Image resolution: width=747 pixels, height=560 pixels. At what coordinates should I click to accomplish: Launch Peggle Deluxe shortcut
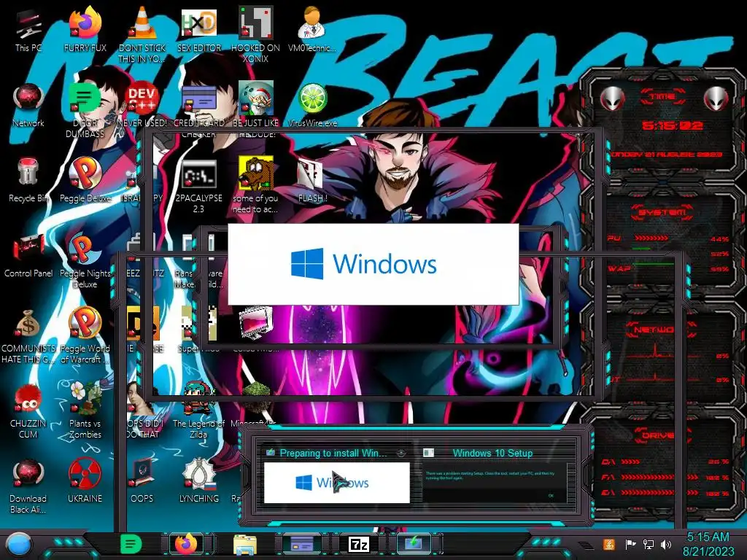[x=85, y=180]
